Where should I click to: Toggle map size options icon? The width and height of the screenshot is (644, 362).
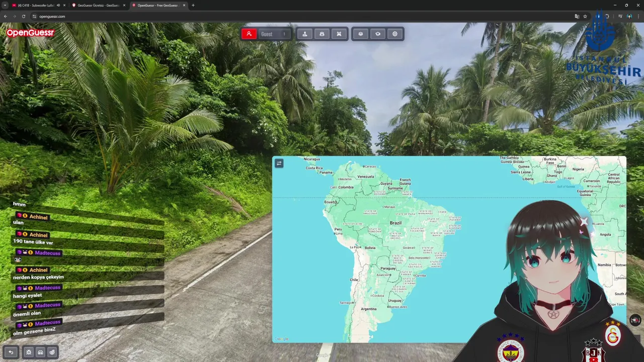(x=279, y=163)
